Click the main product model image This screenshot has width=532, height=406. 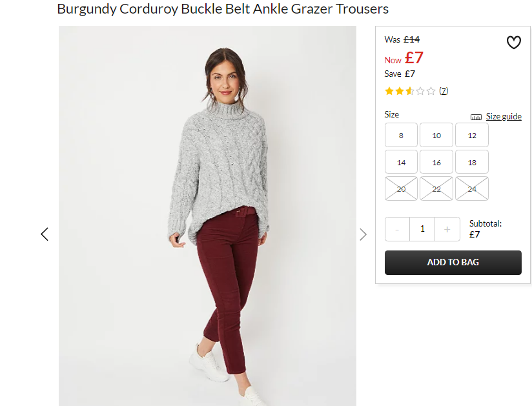(207, 216)
